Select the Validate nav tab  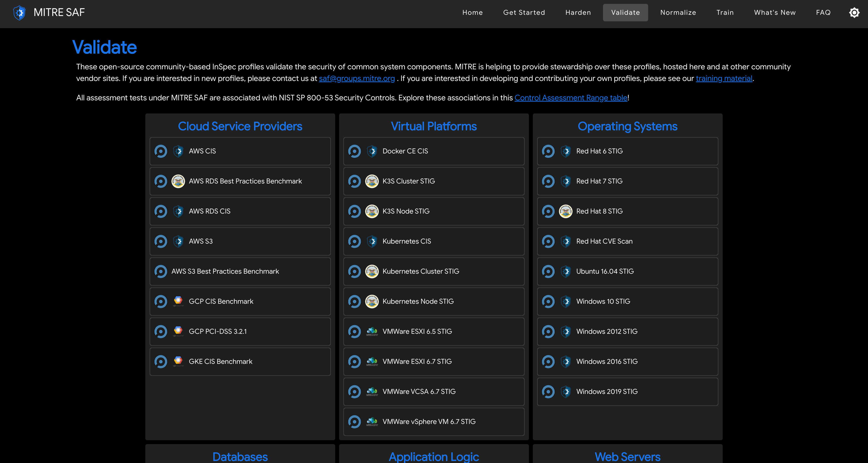coord(625,12)
